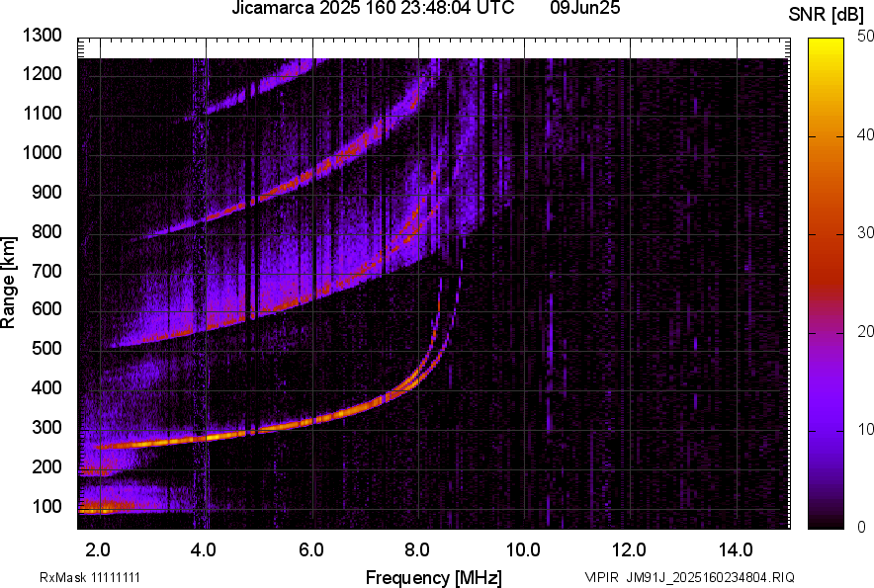The image size is (874, 588).
Task: Click the colorbar tick label '20'
Action: pyautogui.click(x=866, y=332)
